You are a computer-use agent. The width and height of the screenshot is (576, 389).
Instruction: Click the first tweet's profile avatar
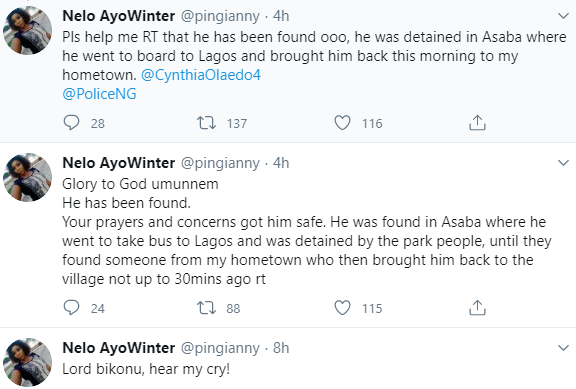[28, 30]
